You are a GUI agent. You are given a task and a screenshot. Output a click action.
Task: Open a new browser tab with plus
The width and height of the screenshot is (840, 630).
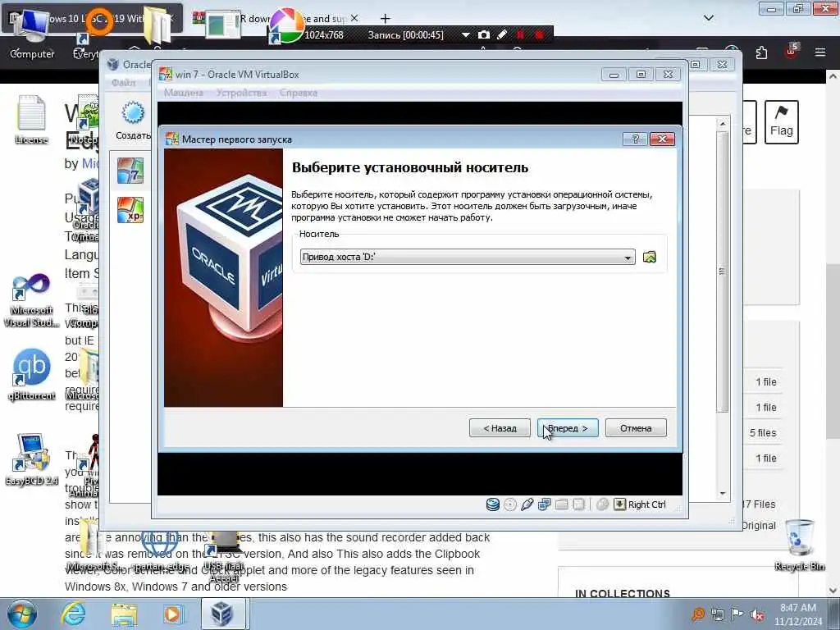[386, 19]
